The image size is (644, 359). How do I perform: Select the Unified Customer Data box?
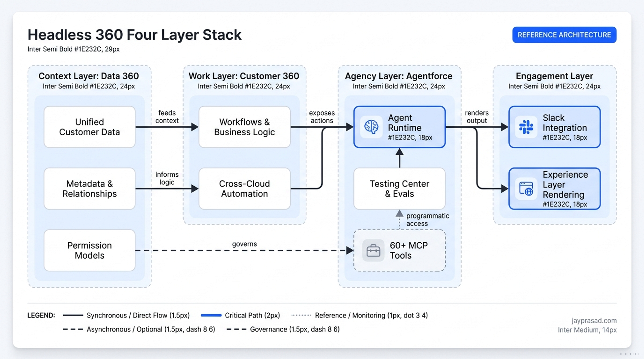pos(90,127)
